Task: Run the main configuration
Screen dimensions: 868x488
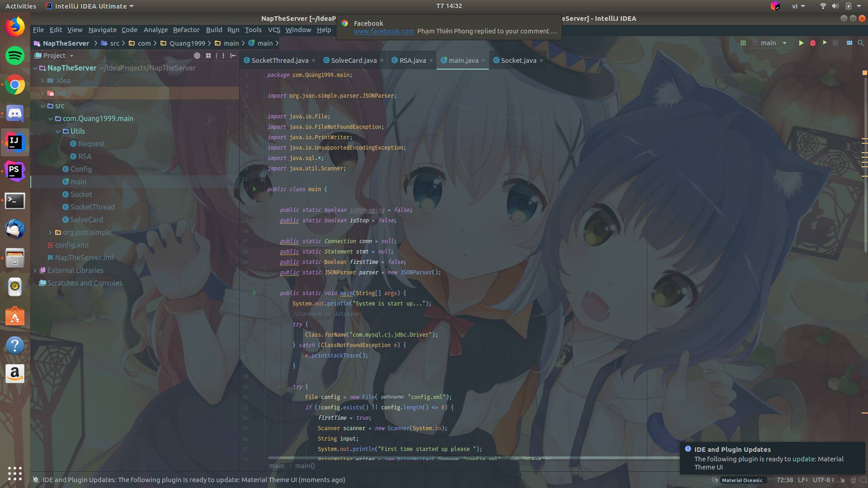Action: pyautogui.click(x=801, y=43)
